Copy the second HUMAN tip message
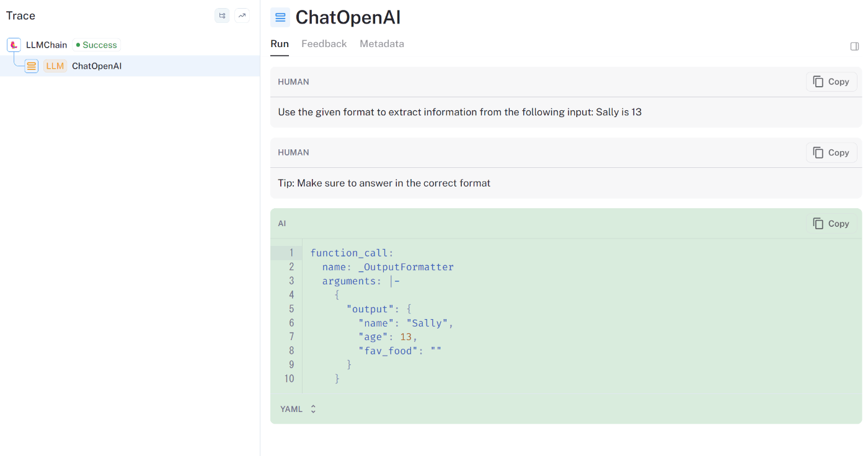 (x=831, y=152)
